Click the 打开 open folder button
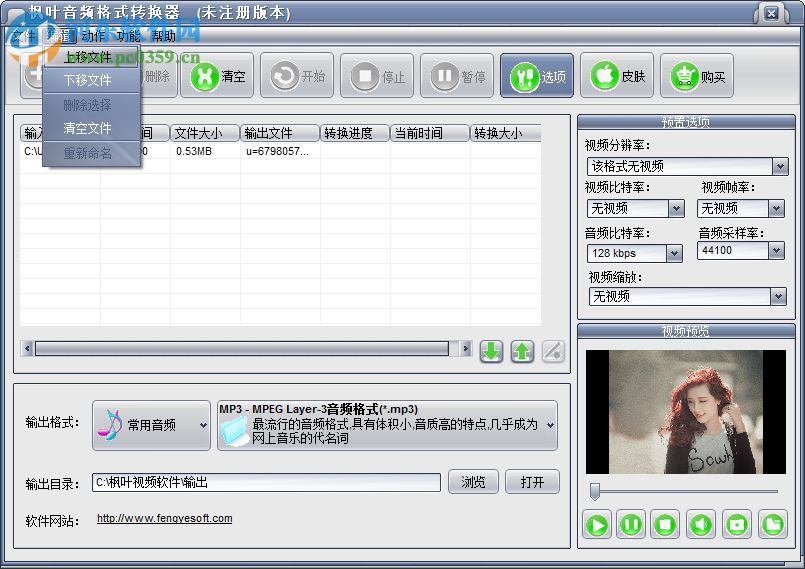Screen dimensions: 805x569 point(532,482)
